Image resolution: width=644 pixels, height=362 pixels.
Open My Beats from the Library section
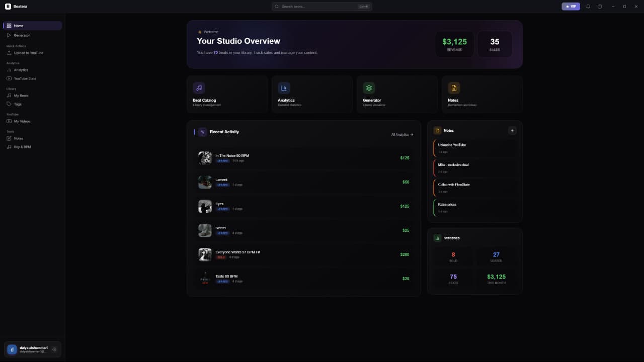10,96
